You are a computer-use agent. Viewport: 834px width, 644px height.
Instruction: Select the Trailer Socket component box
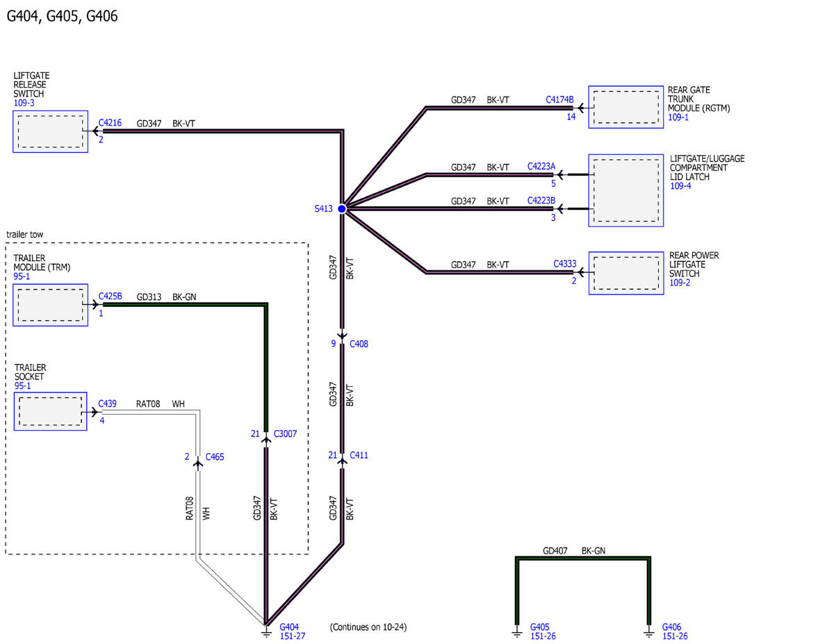[x=51, y=411]
